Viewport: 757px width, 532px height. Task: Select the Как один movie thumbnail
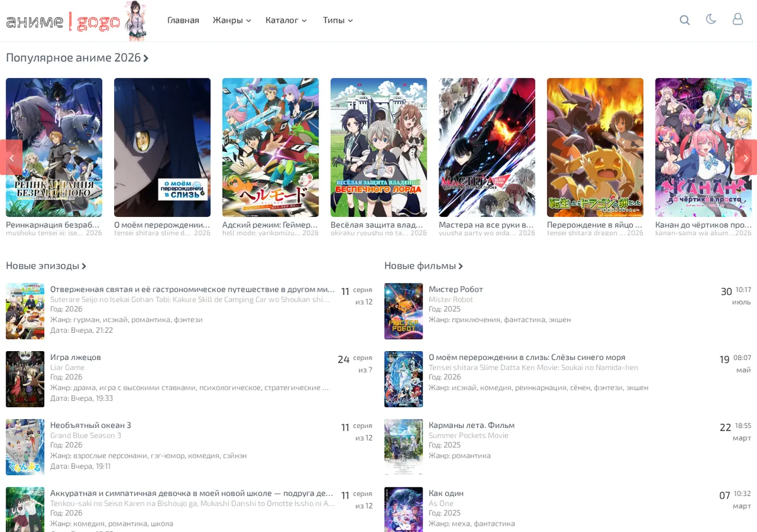[404, 509]
